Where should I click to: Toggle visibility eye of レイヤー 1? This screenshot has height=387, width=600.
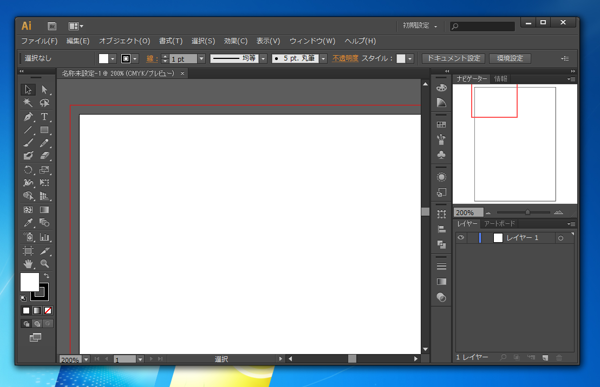(x=461, y=238)
